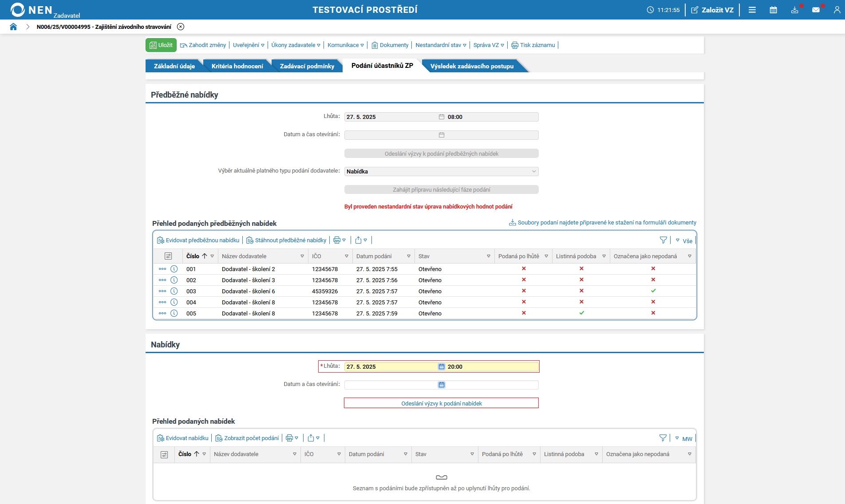845x504 pixels.
Task: Open calendar picker for Předběžné nabídky Lhůta
Action: pyautogui.click(x=442, y=117)
